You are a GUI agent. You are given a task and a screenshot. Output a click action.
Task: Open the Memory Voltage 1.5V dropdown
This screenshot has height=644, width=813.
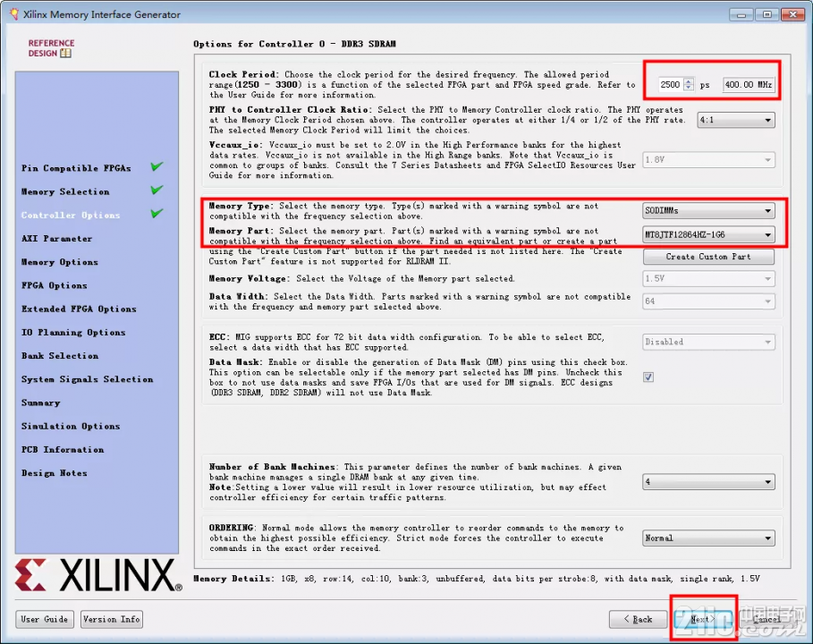coord(708,278)
